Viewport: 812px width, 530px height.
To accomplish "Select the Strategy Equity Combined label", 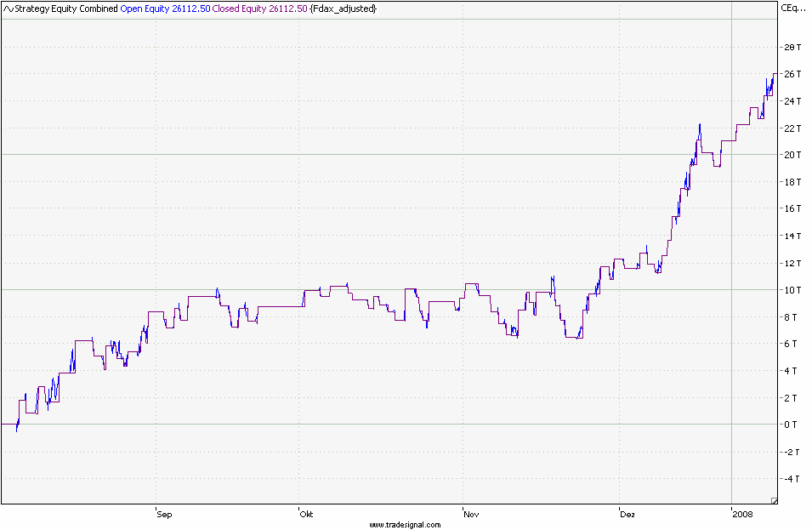I will tap(66, 9).
